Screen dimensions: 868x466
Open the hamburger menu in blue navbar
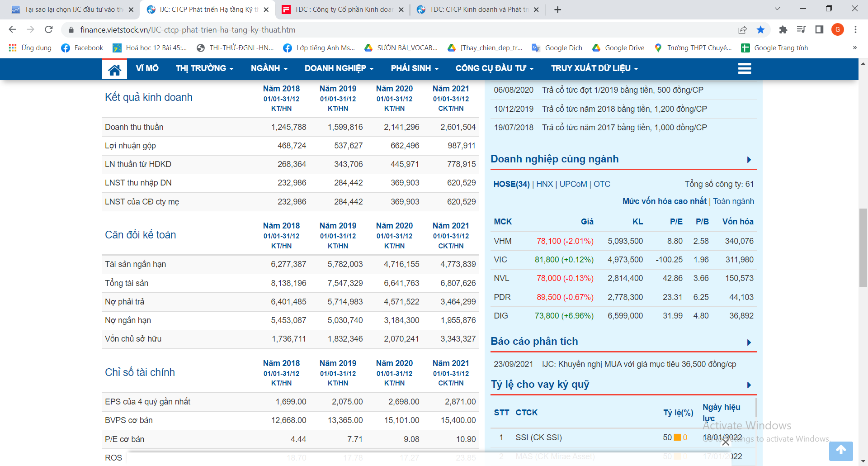(x=744, y=69)
